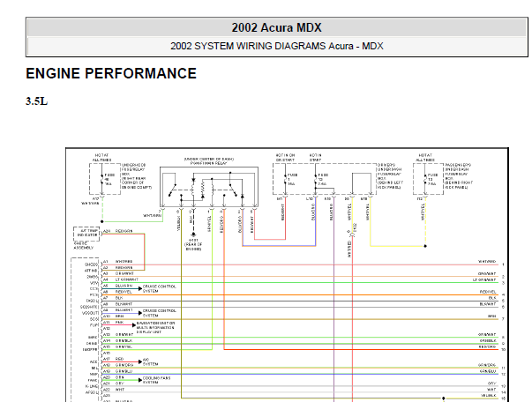Click "CRUISE CONTROL SYSTEM" beside the A9 wire
Viewport: 532px width, 402px height.
click(x=159, y=313)
